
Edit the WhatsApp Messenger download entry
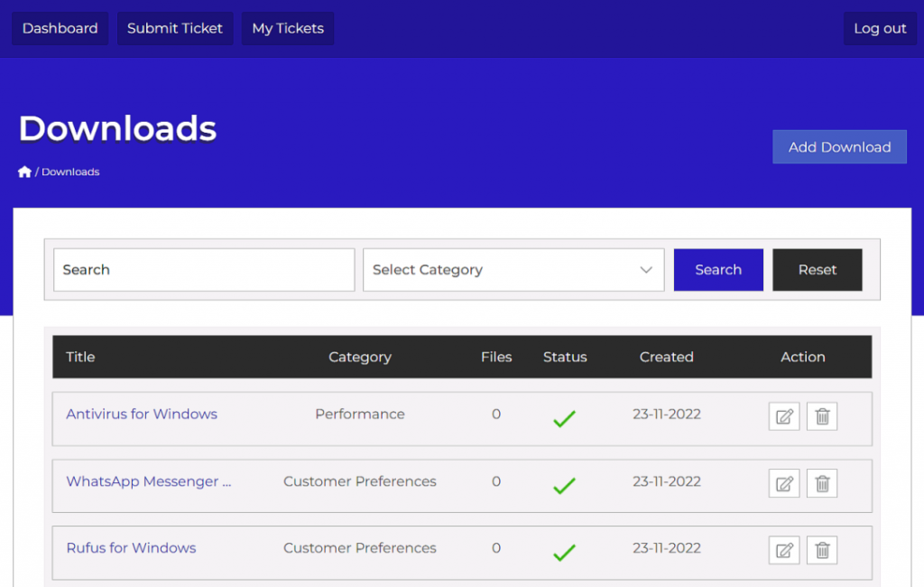(x=784, y=483)
